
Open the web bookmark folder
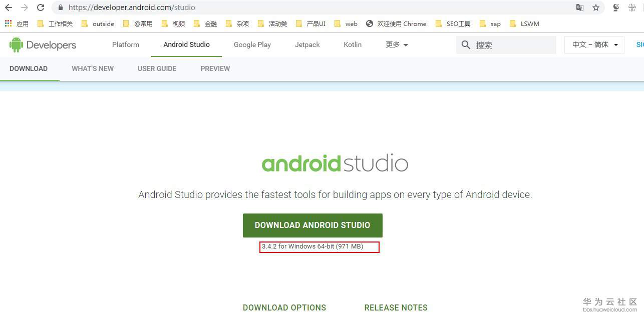(346, 23)
